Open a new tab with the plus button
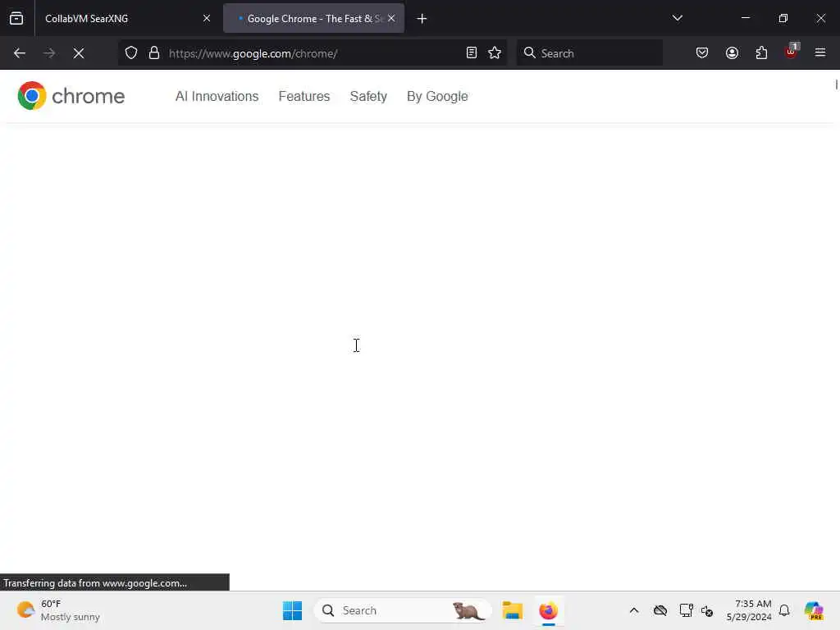The height and width of the screenshot is (630, 840). click(422, 19)
